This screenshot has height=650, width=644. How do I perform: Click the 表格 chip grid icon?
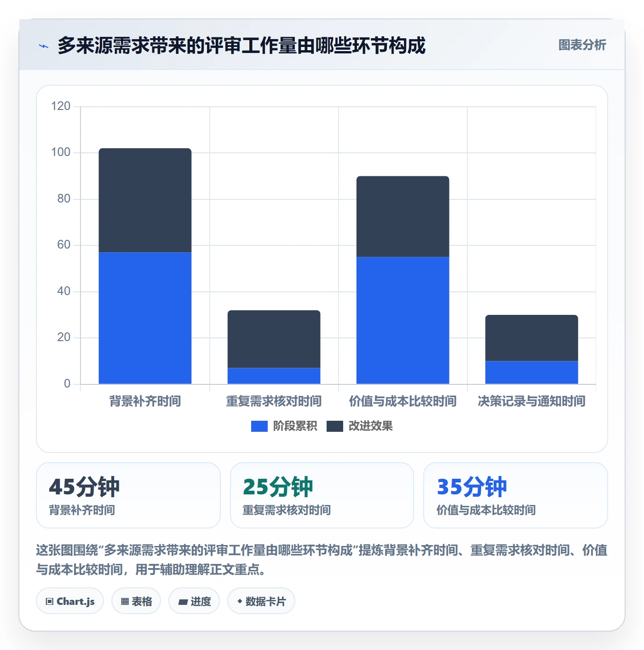point(125,602)
